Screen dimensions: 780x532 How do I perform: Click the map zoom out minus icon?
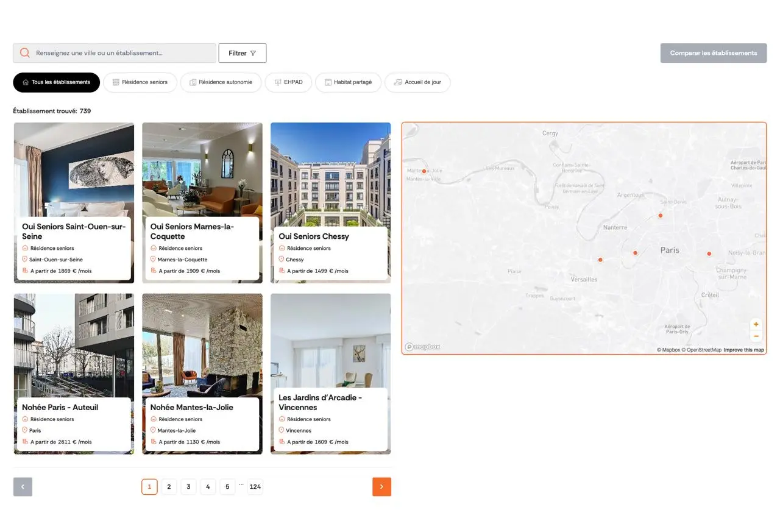(756, 336)
